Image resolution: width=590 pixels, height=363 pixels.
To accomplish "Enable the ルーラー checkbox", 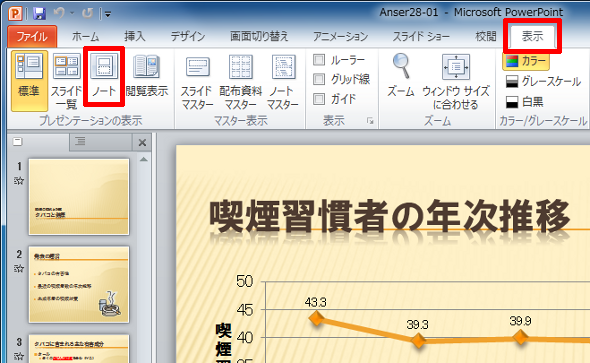I will point(319,59).
